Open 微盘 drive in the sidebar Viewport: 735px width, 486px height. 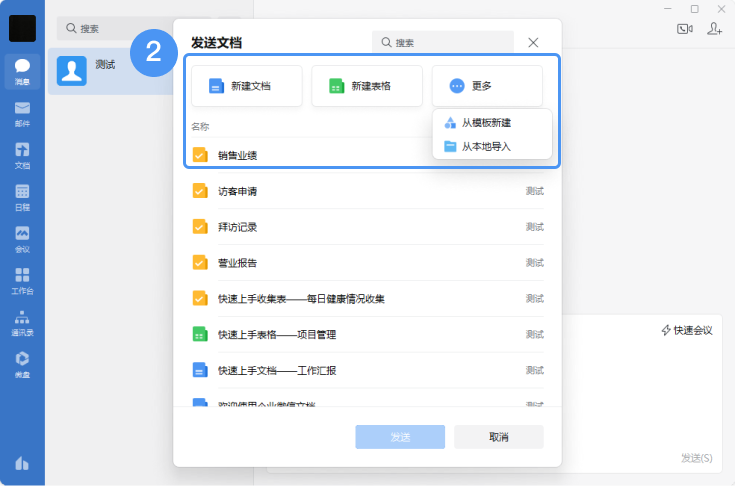coord(22,364)
